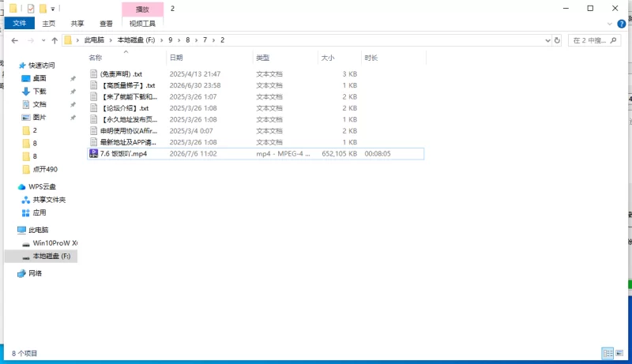Expand chevron after 本地磁盘 (F:) breadcrumb

point(162,40)
